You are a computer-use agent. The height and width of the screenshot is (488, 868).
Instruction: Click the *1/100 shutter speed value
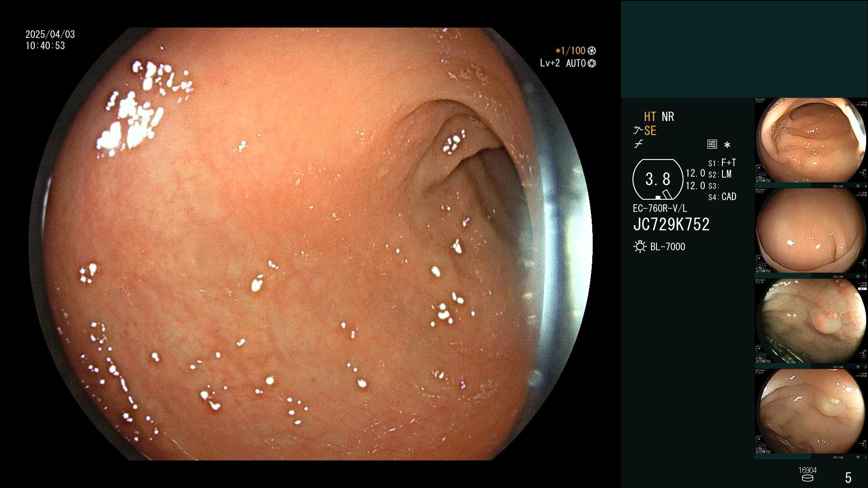click(x=570, y=51)
